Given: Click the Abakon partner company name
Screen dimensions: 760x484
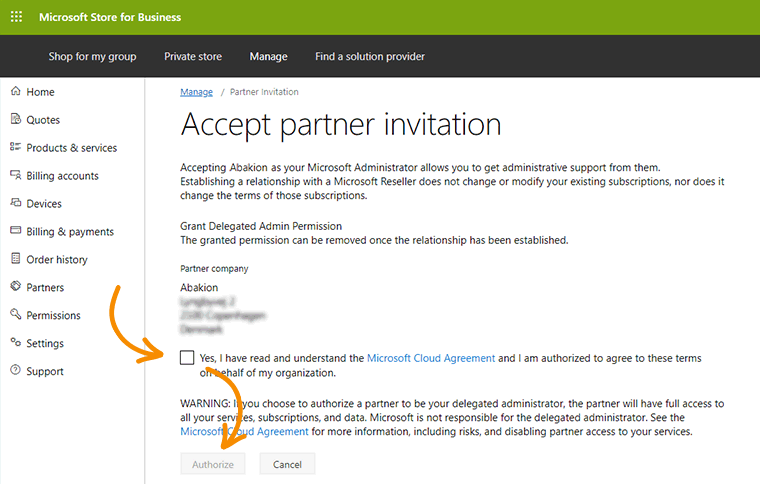Looking at the screenshot, I should point(199,287).
